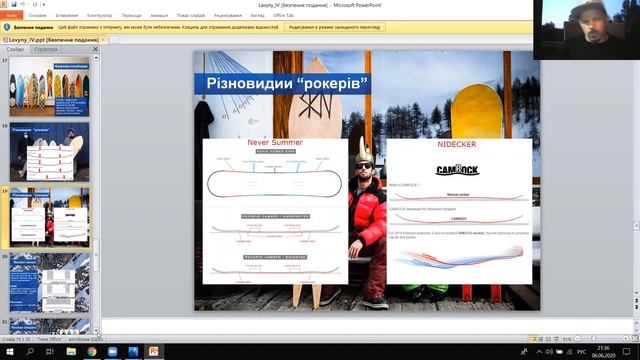Click the language indicator in status bar
640x360 pixels.
pos(86,339)
